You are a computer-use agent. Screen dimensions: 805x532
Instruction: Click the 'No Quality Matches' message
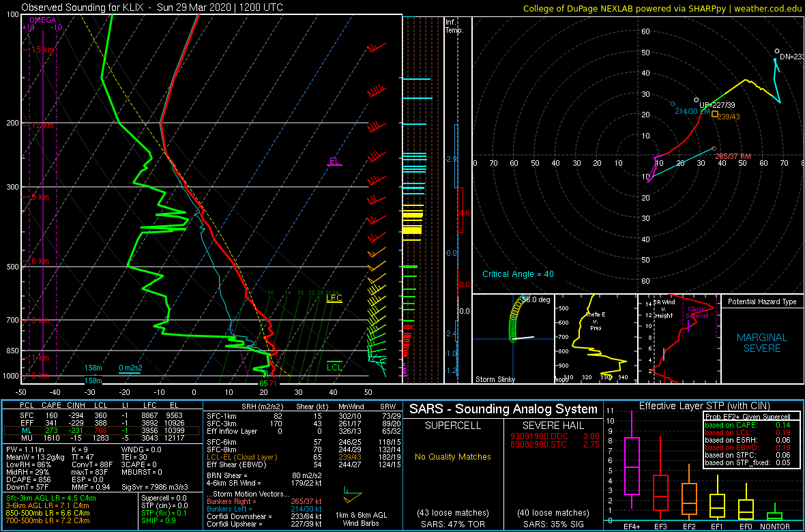(x=452, y=457)
